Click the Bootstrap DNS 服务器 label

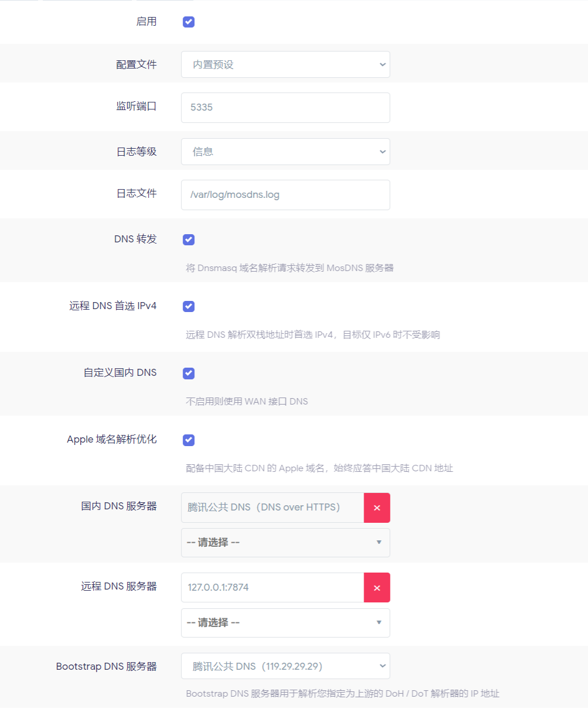click(x=107, y=666)
